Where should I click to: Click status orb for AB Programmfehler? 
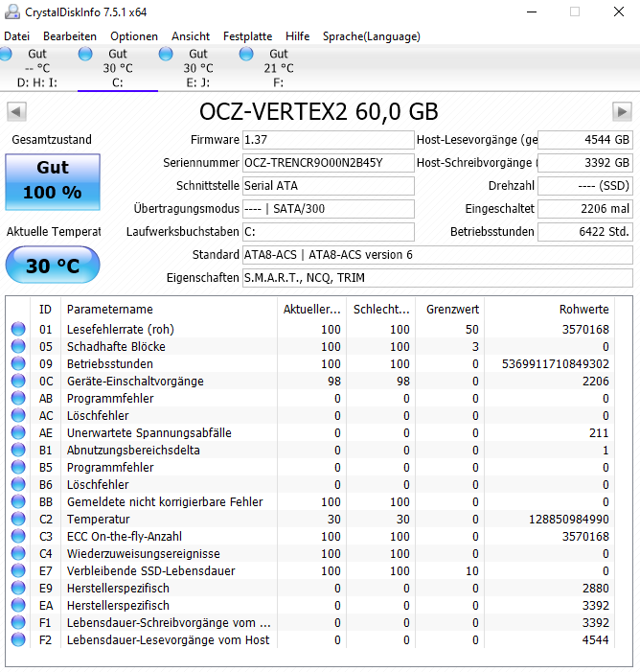(18, 398)
